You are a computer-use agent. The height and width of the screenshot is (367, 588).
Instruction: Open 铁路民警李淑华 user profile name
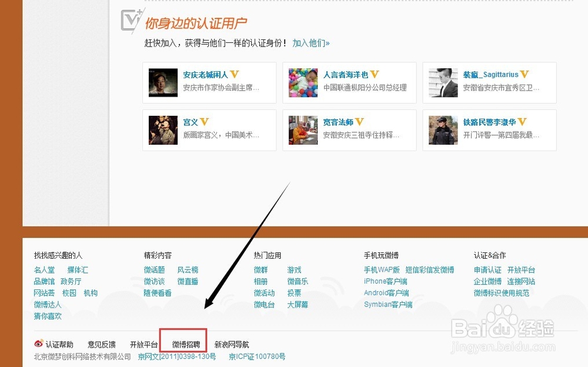point(489,122)
